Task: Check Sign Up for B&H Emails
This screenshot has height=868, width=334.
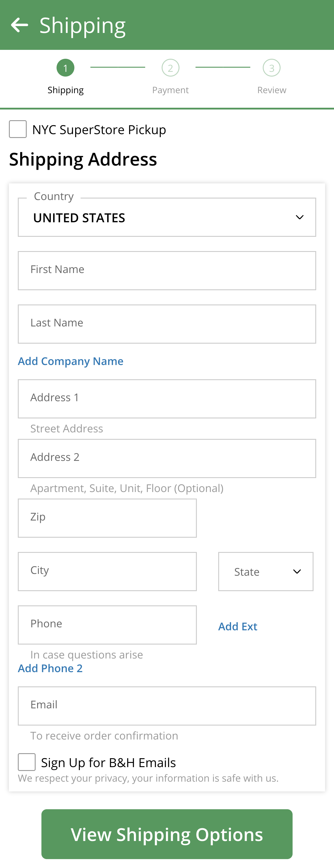Action: (27, 762)
